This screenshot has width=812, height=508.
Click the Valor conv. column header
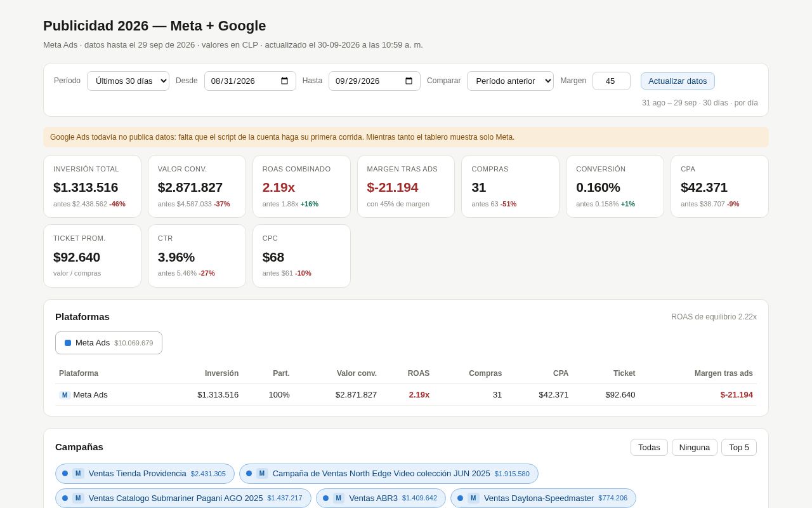tap(357, 373)
